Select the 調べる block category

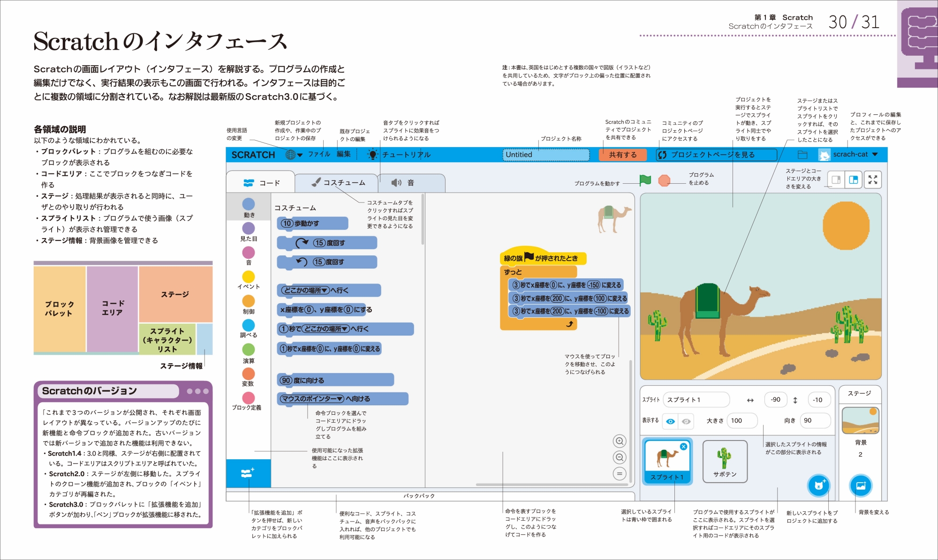coord(249,329)
